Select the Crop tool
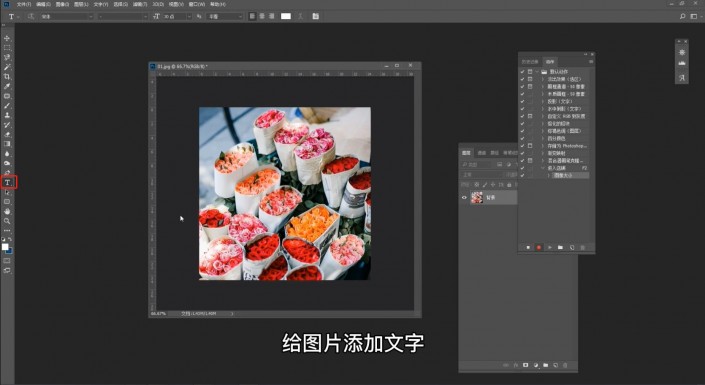This screenshot has height=385, width=705. click(x=7, y=77)
